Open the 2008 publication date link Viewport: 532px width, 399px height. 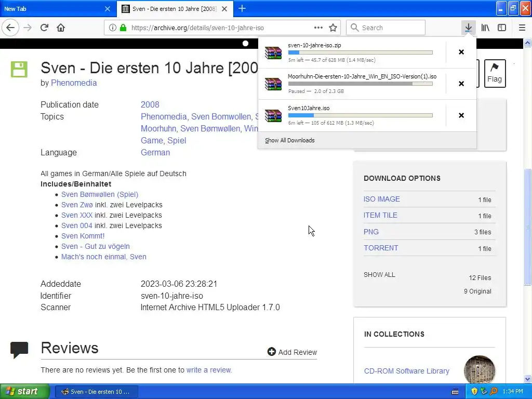pyautogui.click(x=150, y=104)
